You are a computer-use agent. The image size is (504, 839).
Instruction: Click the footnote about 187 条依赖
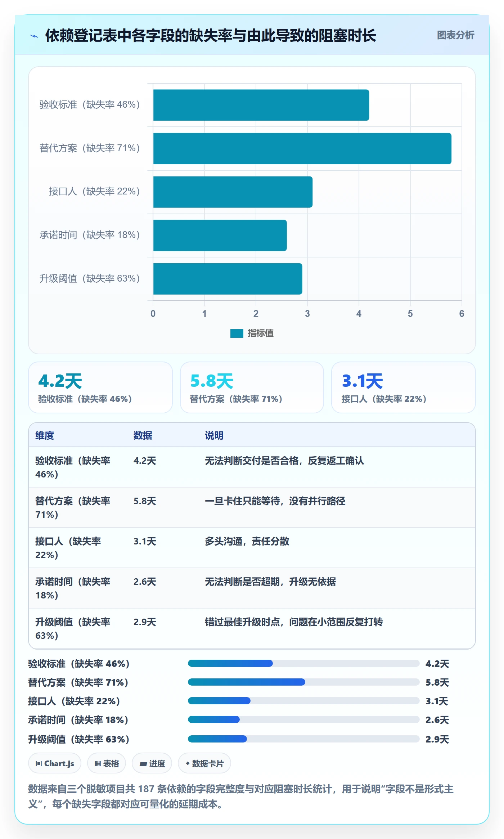coord(241,797)
